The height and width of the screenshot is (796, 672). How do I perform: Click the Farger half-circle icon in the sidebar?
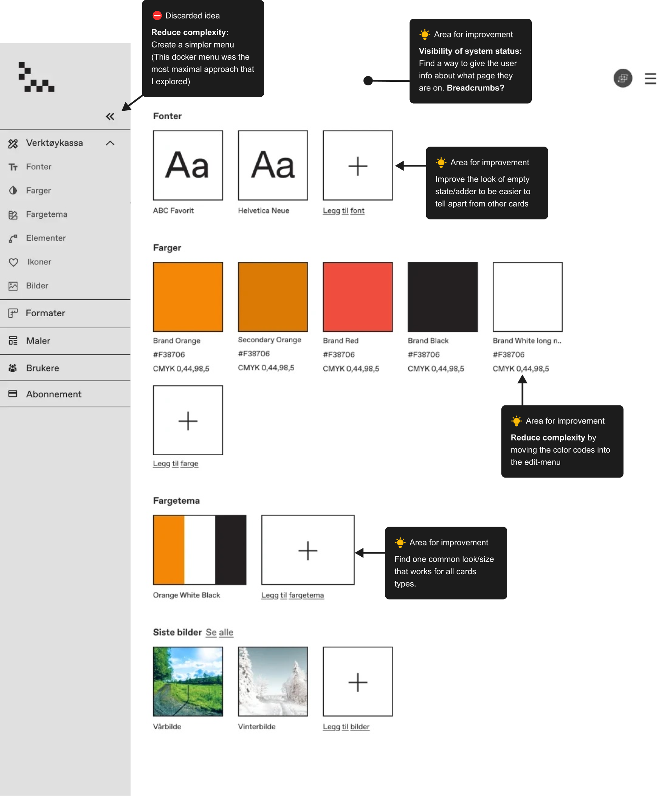(x=13, y=191)
